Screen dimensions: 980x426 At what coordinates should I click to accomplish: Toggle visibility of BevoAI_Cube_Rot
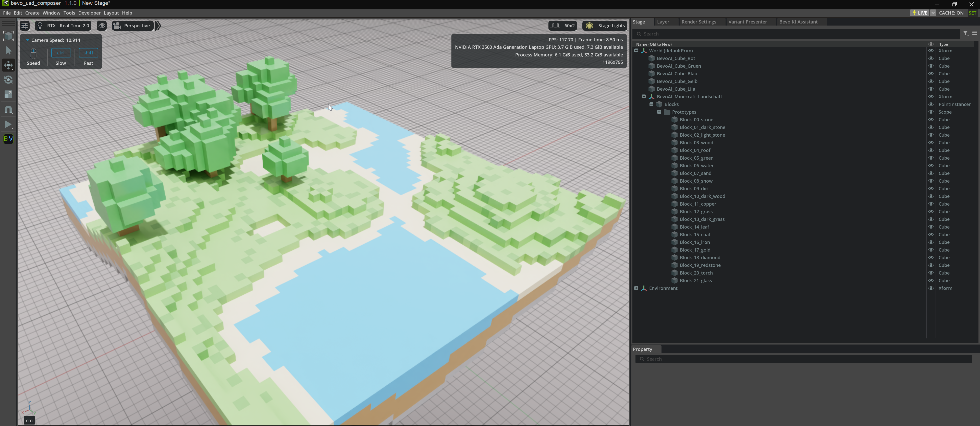(x=931, y=58)
